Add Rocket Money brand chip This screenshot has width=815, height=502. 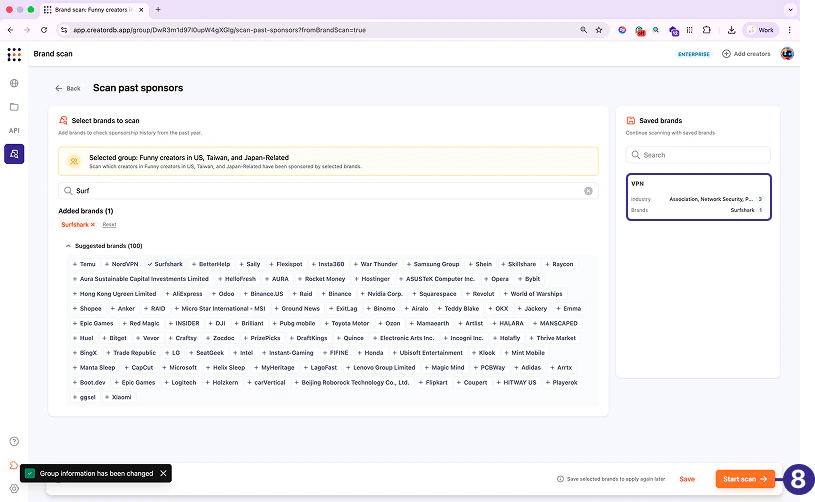[x=321, y=279]
